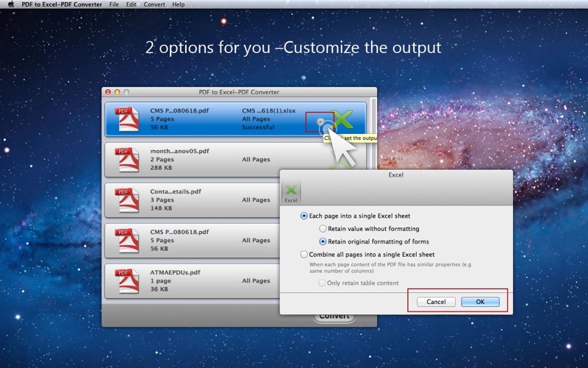Viewport: 588px width, 368px height.
Task: Click the converter window title bar
Action: [x=239, y=92]
